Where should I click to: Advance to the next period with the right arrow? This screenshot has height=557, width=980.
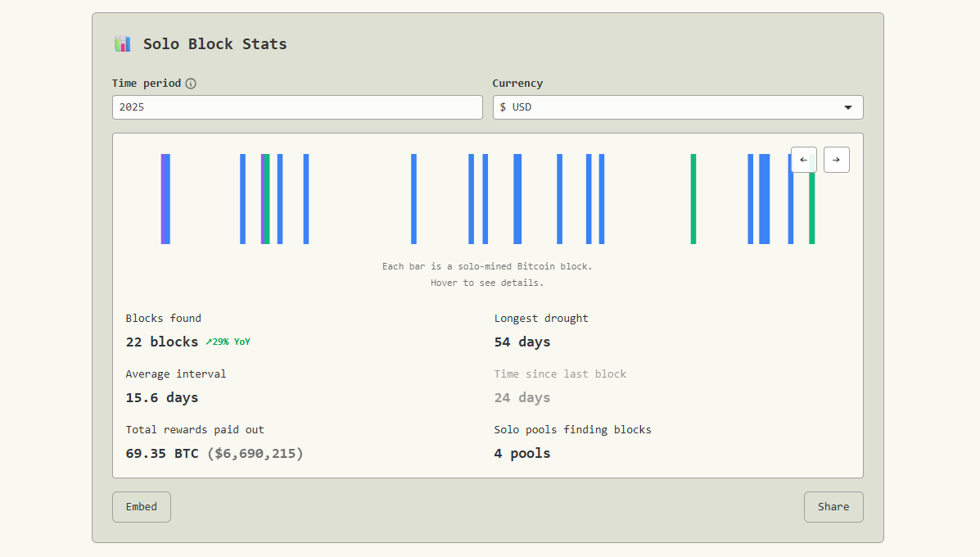pos(836,159)
